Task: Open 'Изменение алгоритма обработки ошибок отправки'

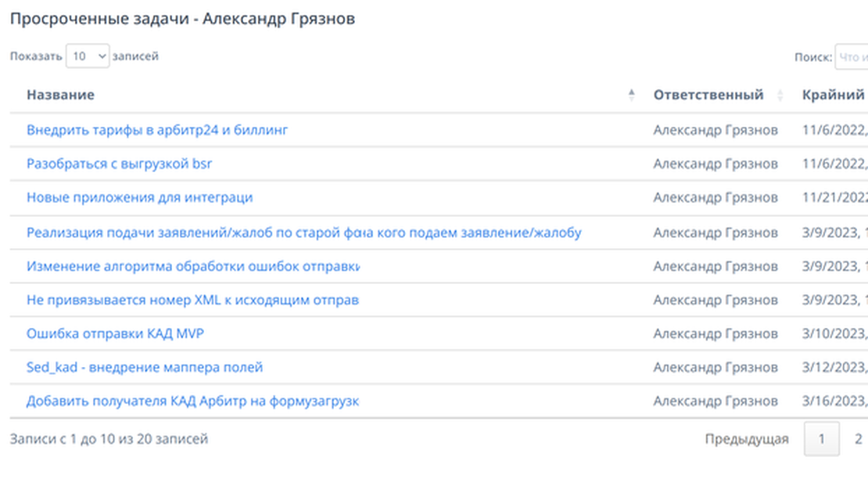Action: (194, 265)
